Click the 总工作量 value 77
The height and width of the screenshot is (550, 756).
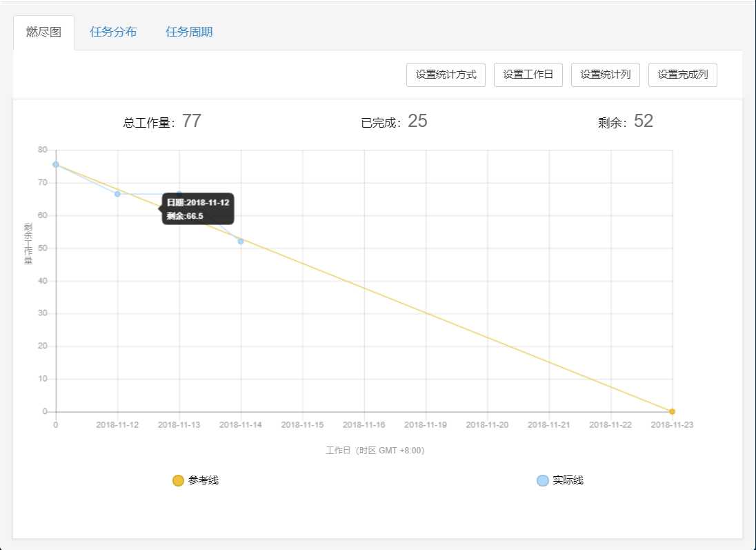[191, 121]
